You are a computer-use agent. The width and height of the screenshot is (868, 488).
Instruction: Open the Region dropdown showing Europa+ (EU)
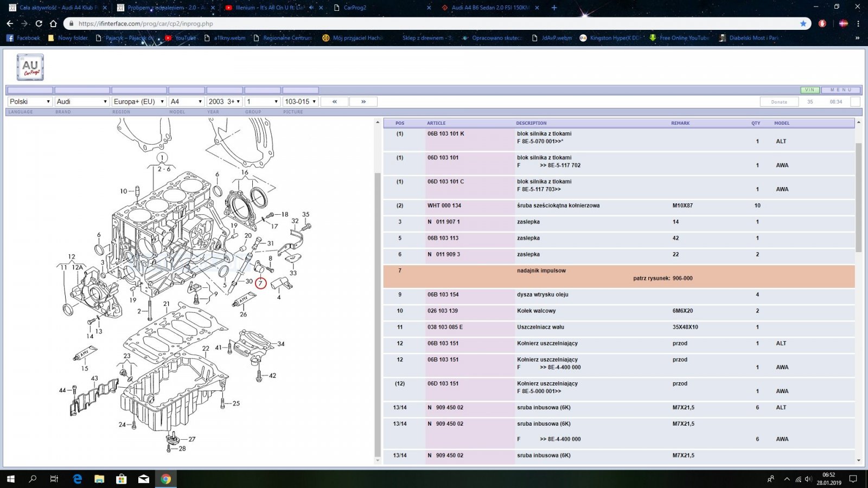pyautogui.click(x=139, y=101)
